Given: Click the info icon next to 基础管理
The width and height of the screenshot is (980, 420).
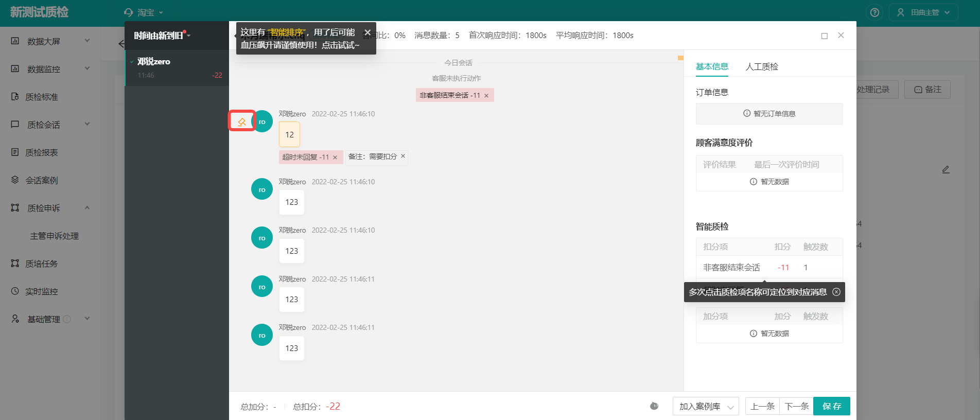Looking at the screenshot, I should click(67, 319).
